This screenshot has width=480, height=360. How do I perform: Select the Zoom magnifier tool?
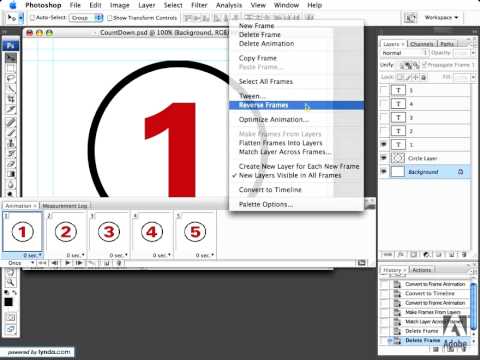(x=11, y=283)
